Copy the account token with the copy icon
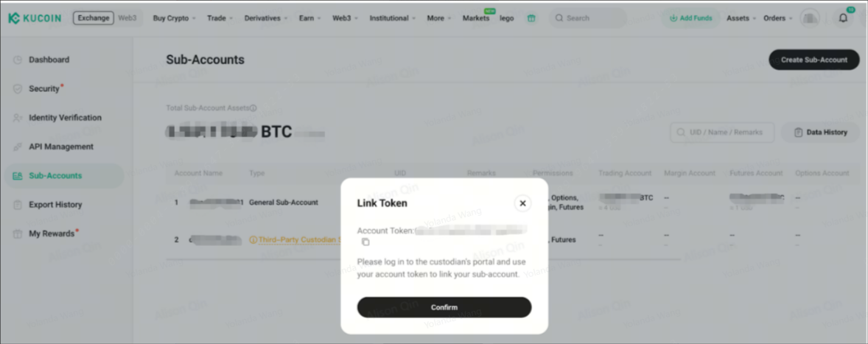 (365, 242)
